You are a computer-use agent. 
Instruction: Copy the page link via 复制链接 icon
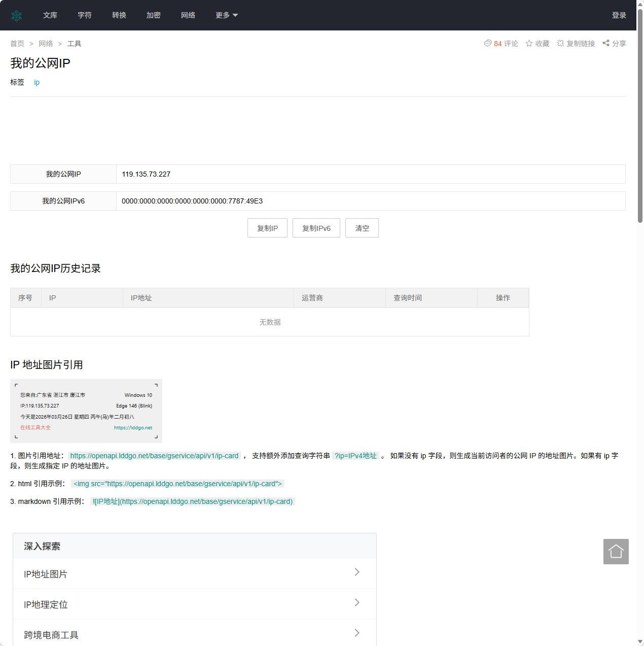click(560, 43)
